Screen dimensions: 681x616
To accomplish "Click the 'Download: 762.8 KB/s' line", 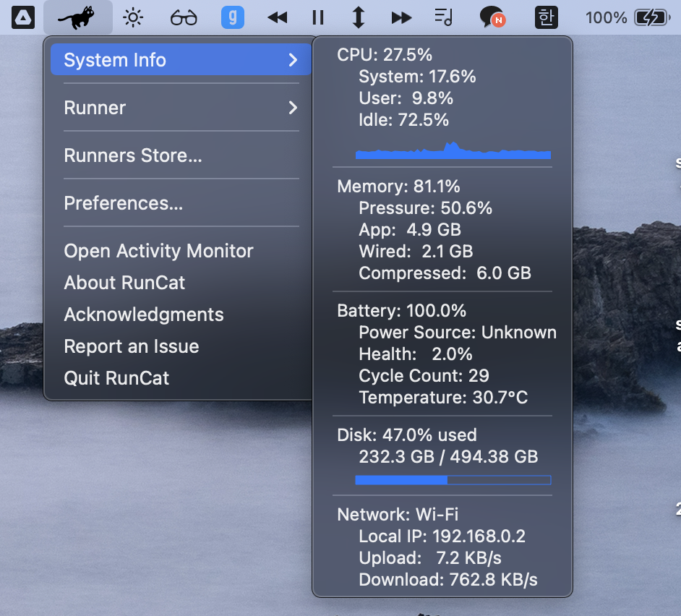I will click(447, 580).
